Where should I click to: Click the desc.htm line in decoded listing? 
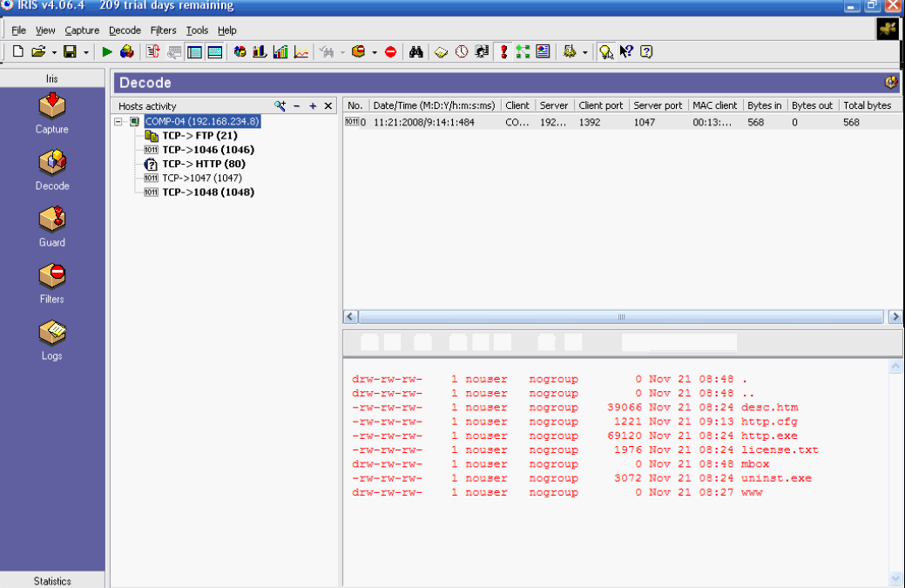click(x=575, y=408)
